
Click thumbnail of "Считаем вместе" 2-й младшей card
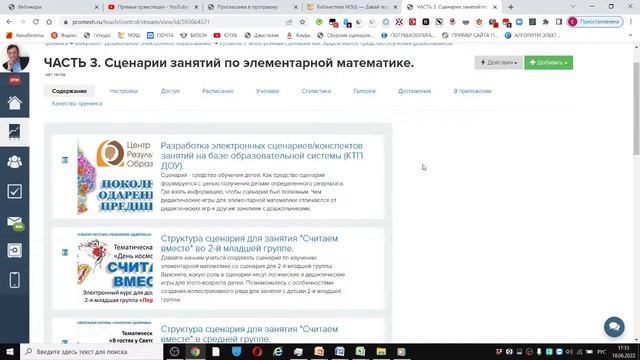(115, 268)
